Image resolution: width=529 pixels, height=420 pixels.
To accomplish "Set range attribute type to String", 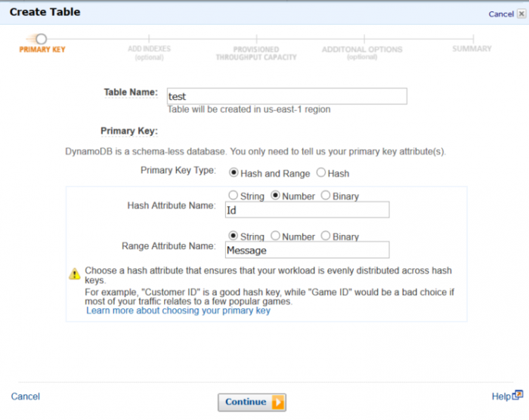I will pyautogui.click(x=233, y=236).
